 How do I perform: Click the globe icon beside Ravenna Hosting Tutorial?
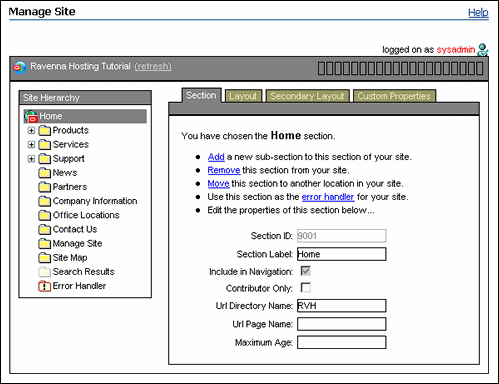pos(20,68)
